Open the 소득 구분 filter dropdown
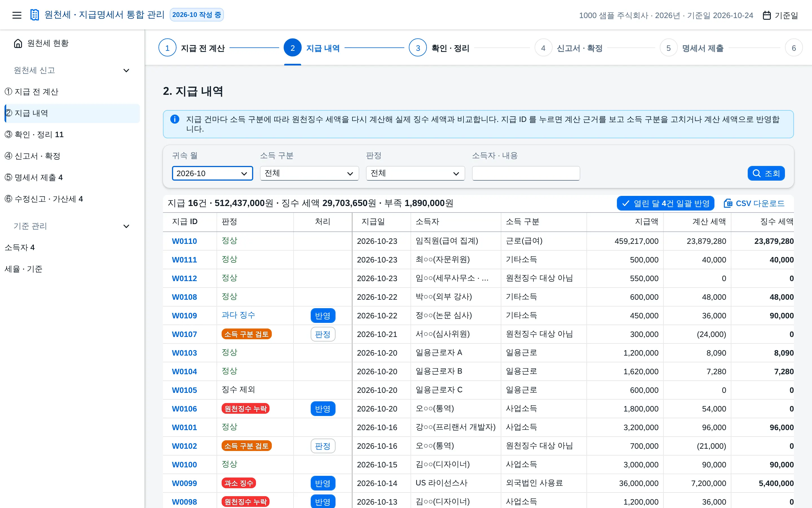The image size is (812, 508). pyautogui.click(x=309, y=173)
